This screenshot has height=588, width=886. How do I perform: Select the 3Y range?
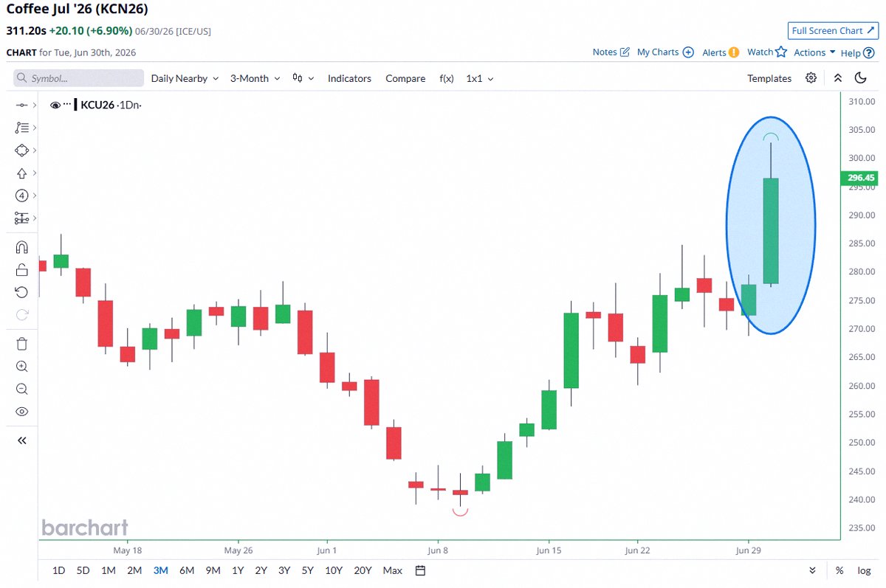pos(284,570)
